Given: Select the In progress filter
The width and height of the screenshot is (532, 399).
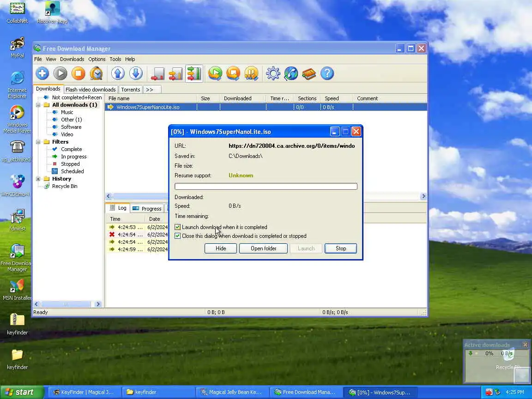Looking at the screenshot, I should click(73, 157).
